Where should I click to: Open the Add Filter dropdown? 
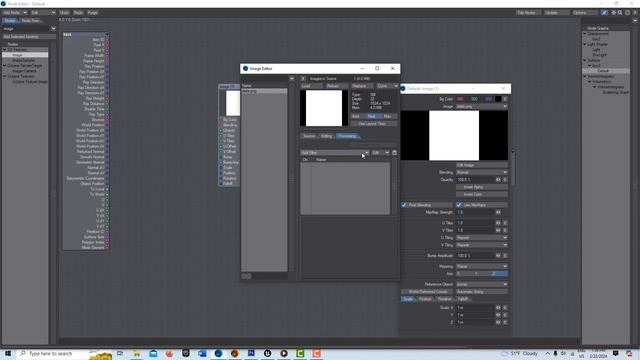(335, 153)
